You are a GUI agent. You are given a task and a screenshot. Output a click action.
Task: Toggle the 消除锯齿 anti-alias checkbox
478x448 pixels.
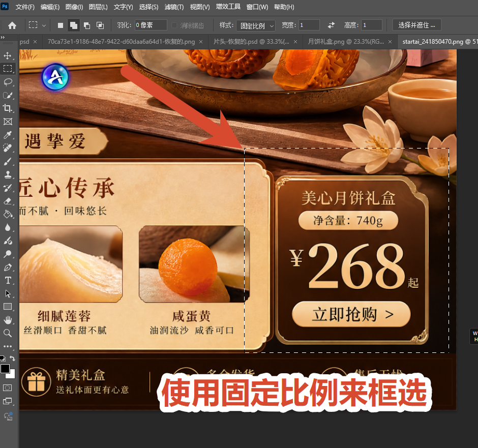click(x=174, y=25)
